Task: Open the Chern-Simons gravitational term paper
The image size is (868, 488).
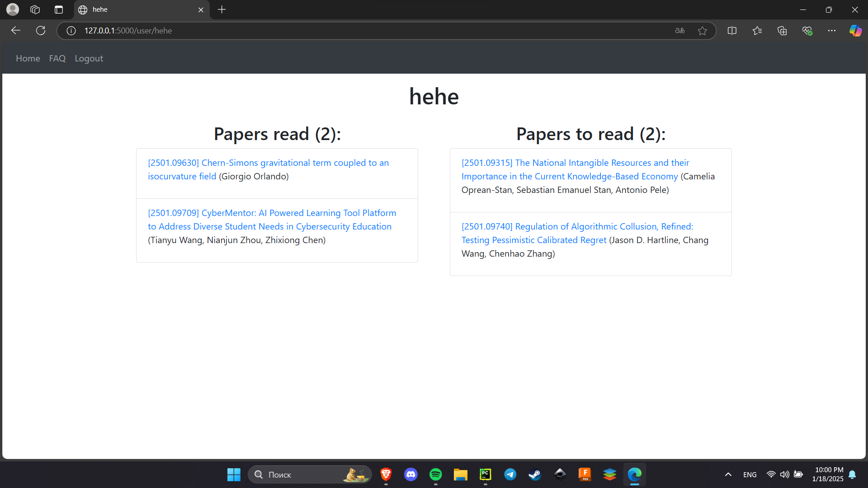Action: click(268, 163)
